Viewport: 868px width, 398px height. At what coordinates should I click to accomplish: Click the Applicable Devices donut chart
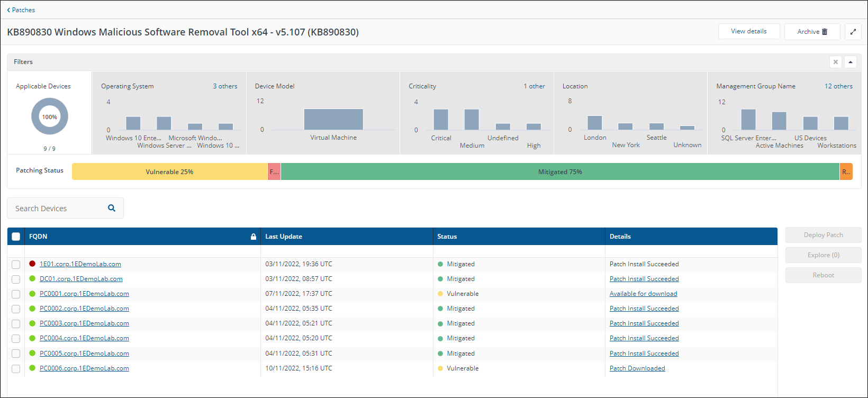pyautogui.click(x=50, y=117)
